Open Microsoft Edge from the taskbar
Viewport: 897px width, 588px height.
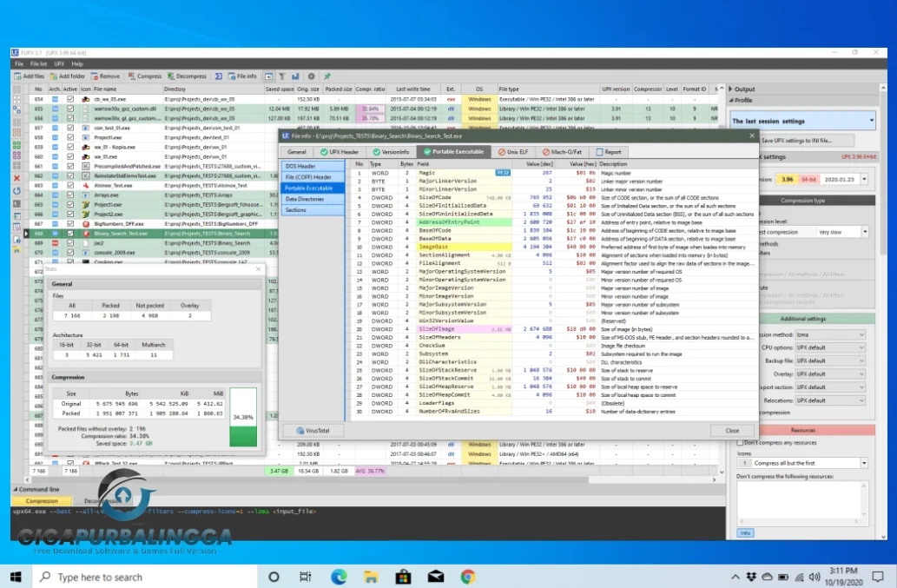tap(339, 577)
